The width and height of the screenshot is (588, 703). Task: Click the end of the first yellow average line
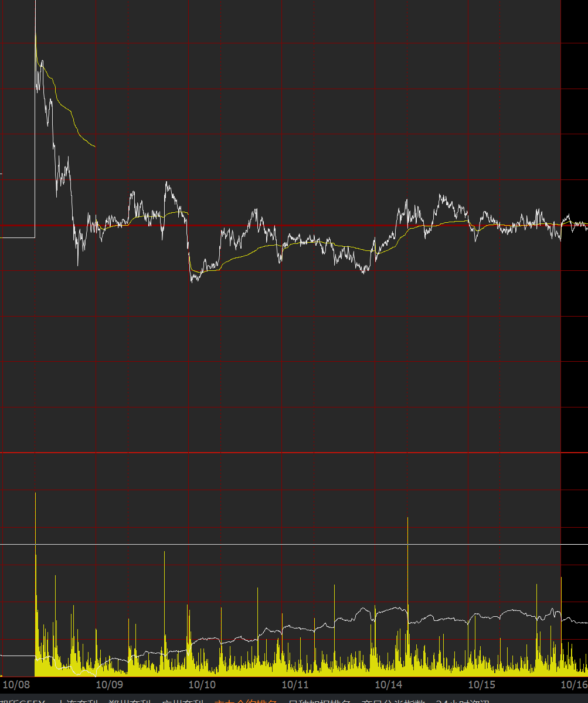click(x=94, y=147)
